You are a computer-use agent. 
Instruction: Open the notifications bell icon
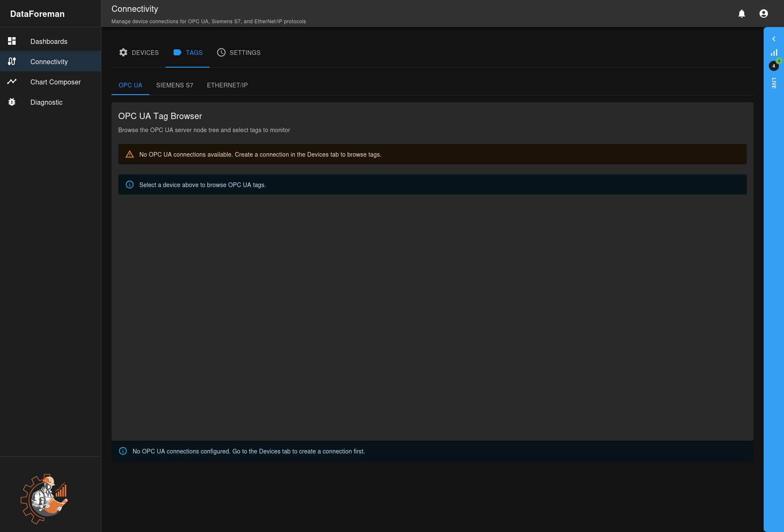(x=742, y=14)
